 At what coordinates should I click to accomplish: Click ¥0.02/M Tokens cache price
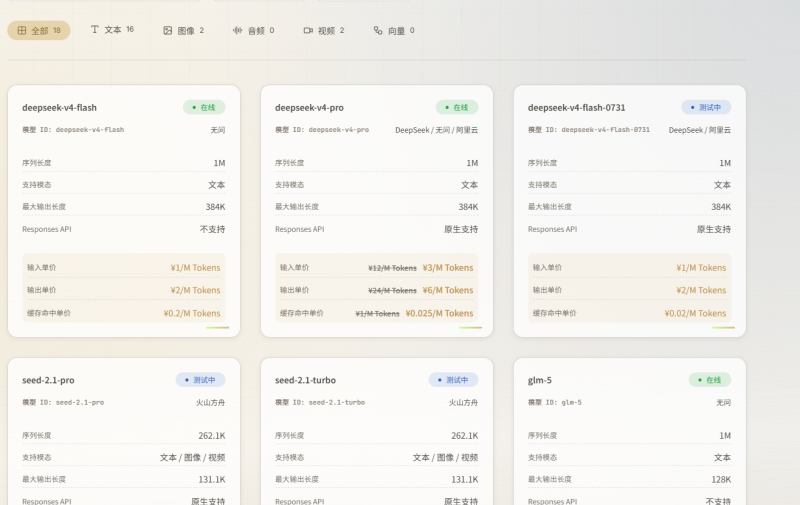[x=695, y=313]
